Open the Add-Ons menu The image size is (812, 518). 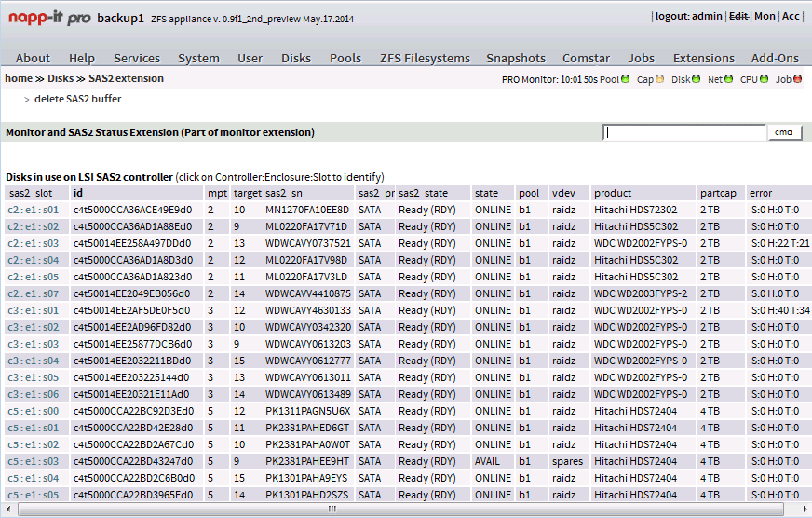[775, 58]
